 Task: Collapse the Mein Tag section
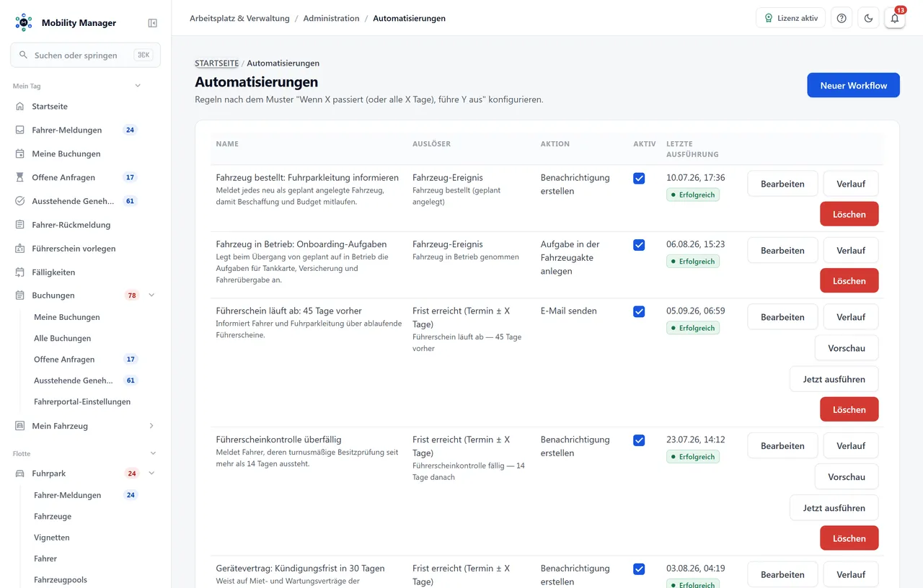pos(138,86)
